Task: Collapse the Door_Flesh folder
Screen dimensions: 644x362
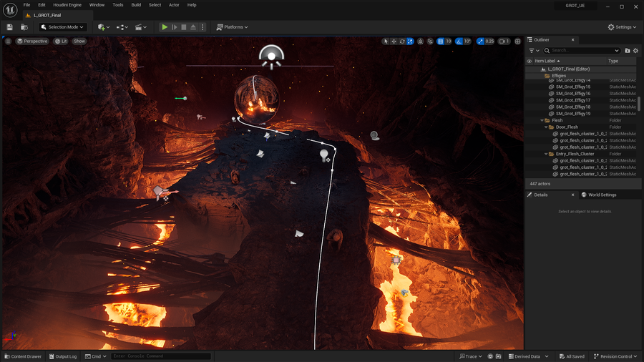Action: (x=545, y=127)
